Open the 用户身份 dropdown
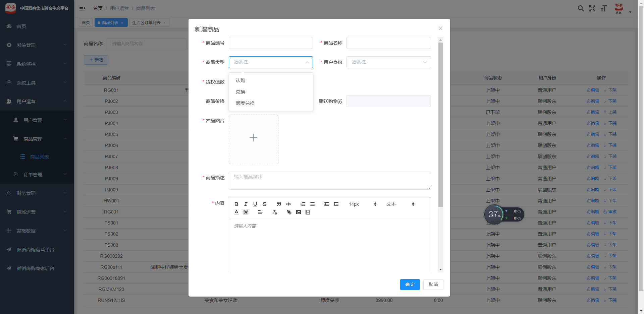The width and height of the screenshot is (644, 314). click(x=388, y=62)
